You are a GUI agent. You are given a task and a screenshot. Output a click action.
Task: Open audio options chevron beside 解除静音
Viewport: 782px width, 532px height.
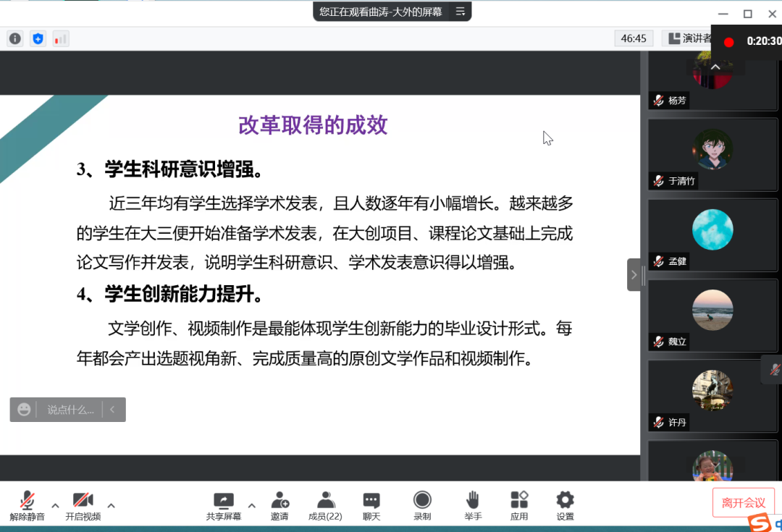click(55, 507)
